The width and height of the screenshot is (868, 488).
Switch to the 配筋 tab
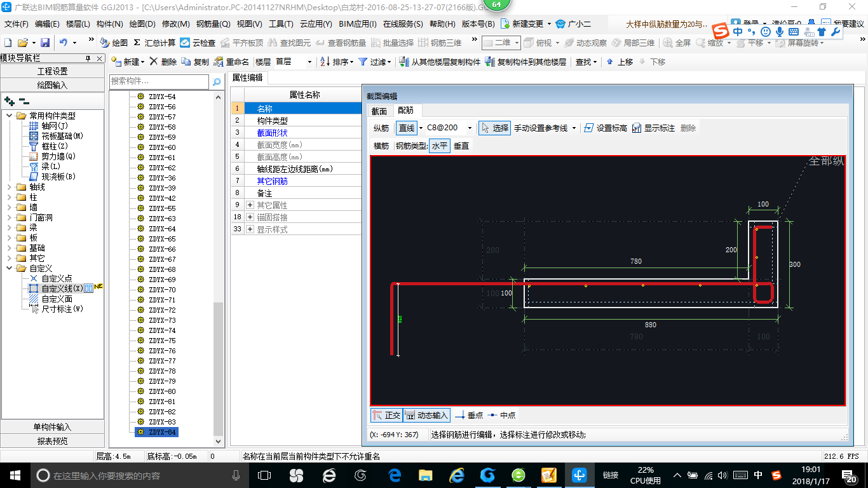pos(405,111)
